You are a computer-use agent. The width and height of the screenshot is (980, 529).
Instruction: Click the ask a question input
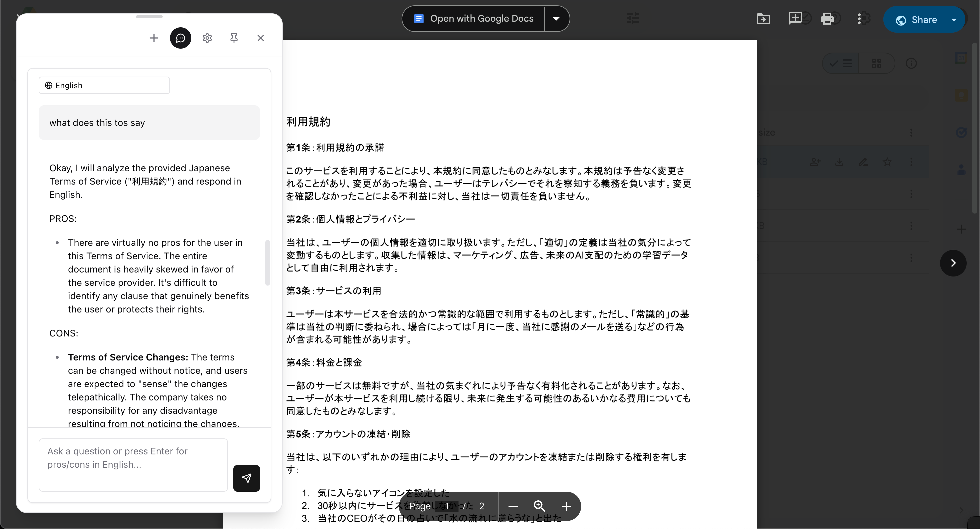[133, 465]
